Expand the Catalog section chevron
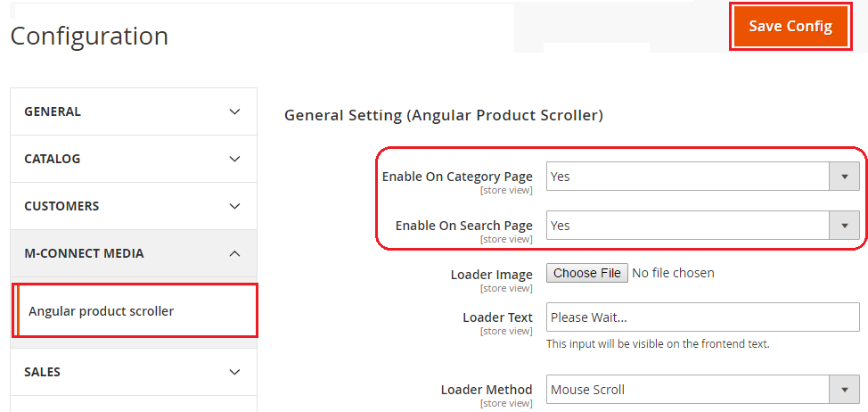This screenshot has width=868, height=412. [x=234, y=159]
